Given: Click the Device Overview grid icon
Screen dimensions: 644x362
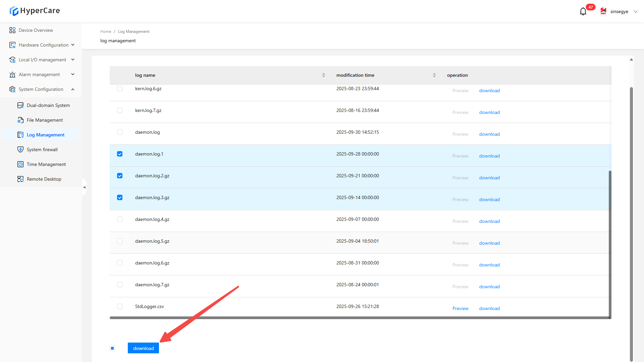Looking at the screenshot, I should 12,30.
